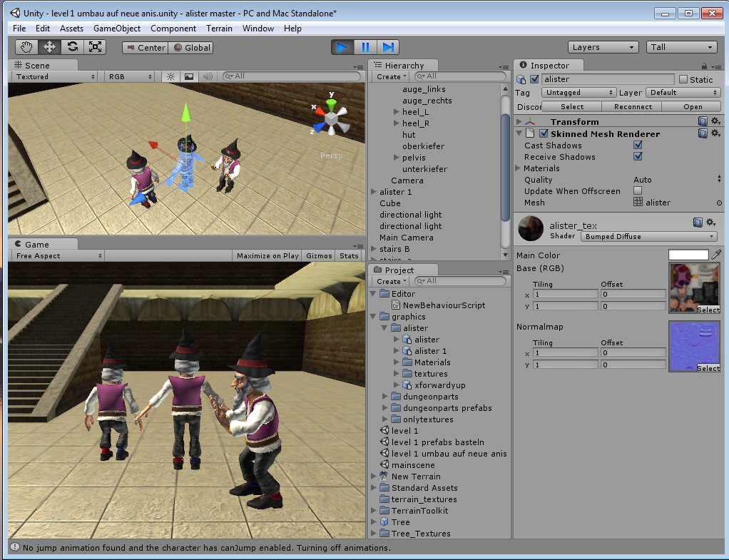The image size is (729, 560).
Task: Open the GameObject menu
Action: pyautogui.click(x=117, y=29)
